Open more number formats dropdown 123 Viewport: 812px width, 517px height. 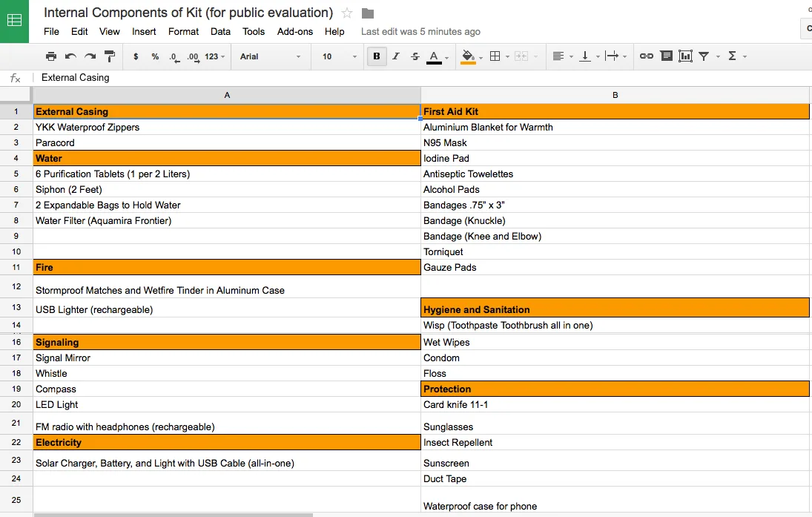[214, 56]
